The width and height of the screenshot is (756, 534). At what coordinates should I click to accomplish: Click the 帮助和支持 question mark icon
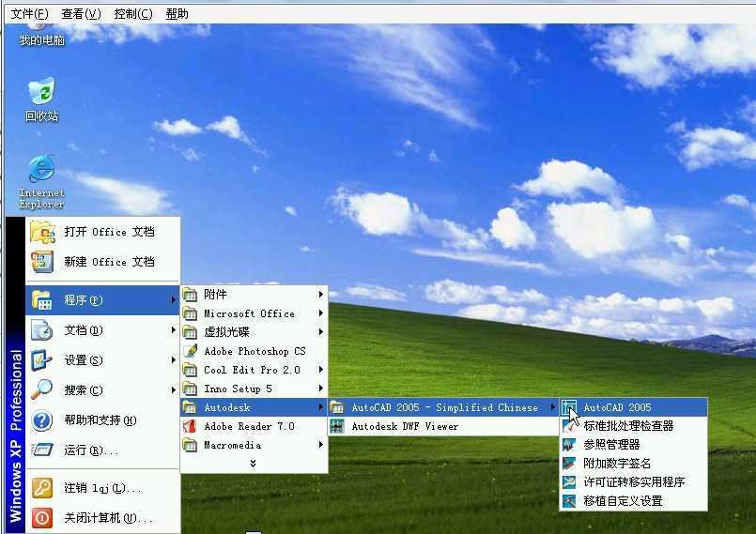pyautogui.click(x=42, y=420)
